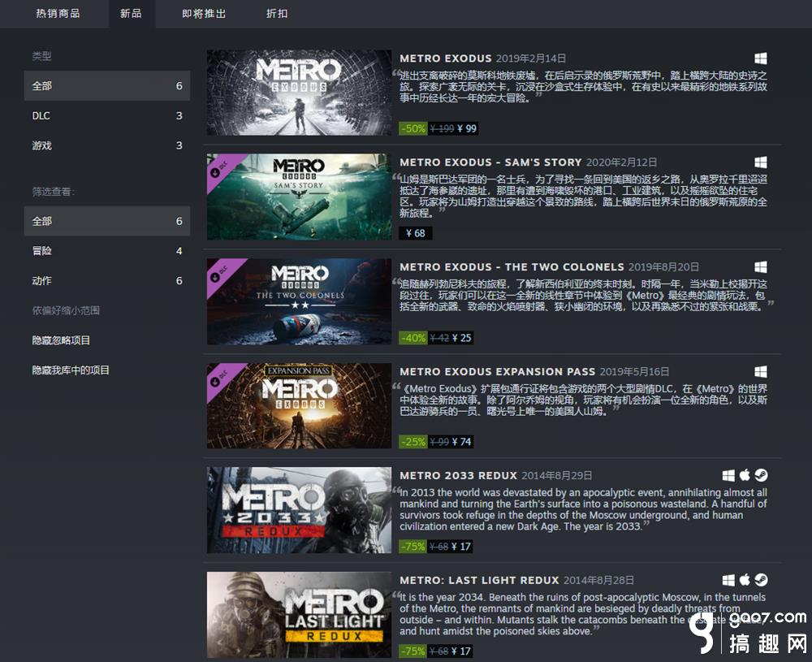
Task: Click Apple icon on Last Light Redux row
Action: [x=745, y=580]
